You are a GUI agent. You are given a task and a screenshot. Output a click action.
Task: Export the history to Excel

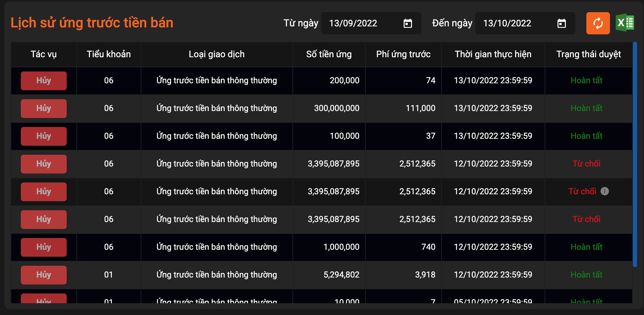point(625,23)
